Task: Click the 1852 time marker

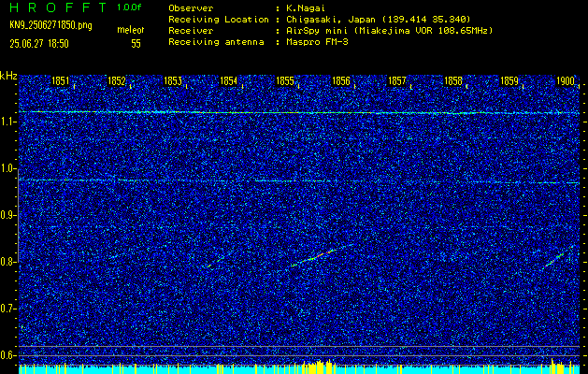Action: 116,81
